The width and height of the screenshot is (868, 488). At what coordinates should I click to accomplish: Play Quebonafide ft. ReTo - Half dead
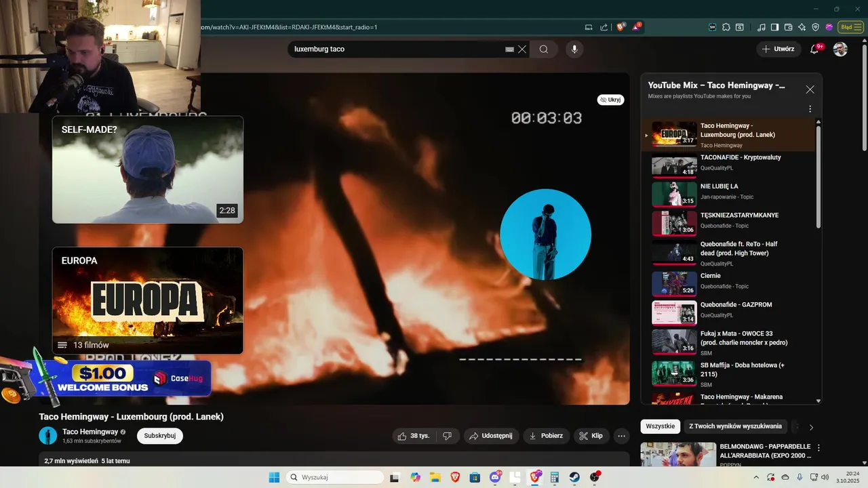(x=728, y=253)
